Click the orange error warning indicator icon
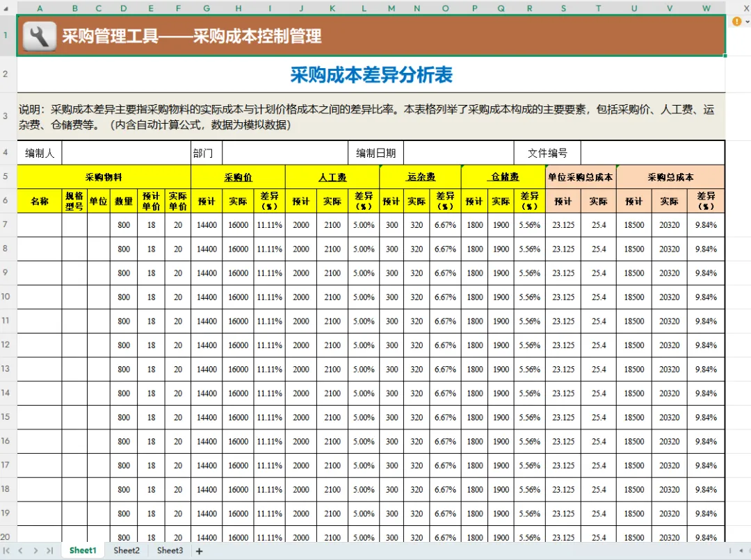Screen dimensions: 751x560 736,21
